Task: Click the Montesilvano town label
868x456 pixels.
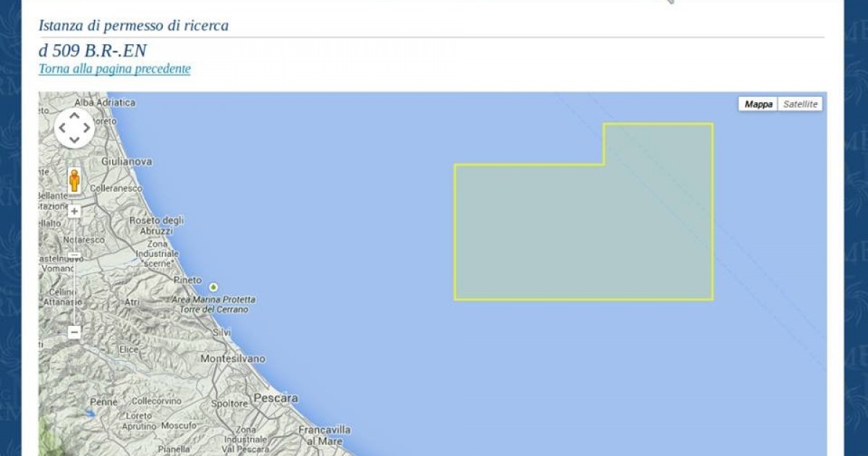Action: pyautogui.click(x=233, y=358)
